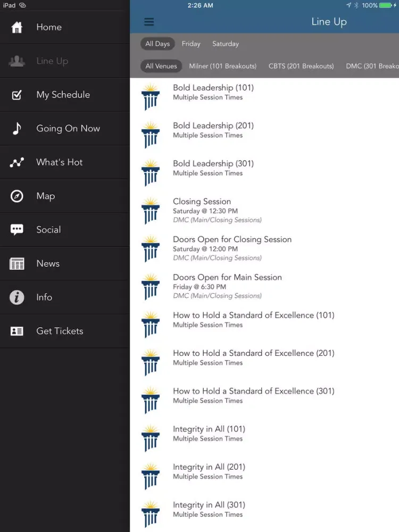Tap the logo beside Integrity in All (301)
Image resolution: width=399 pixels, height=532 pixels.
click(151, 514)
